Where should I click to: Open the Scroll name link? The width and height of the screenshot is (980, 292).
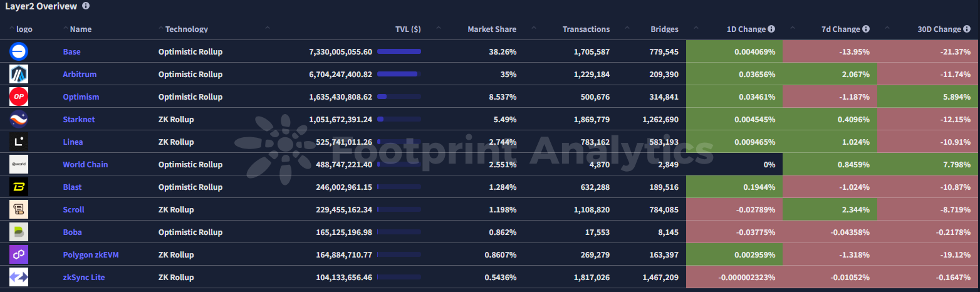73,209
